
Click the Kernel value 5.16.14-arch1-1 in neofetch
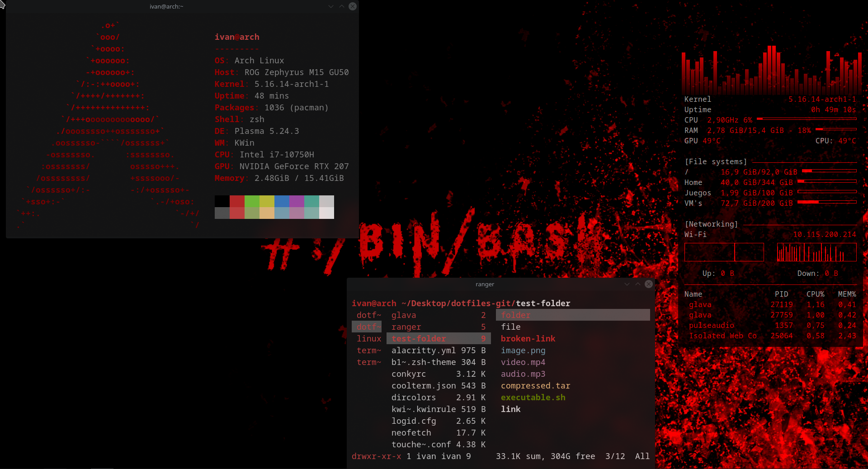pos(292,84)
